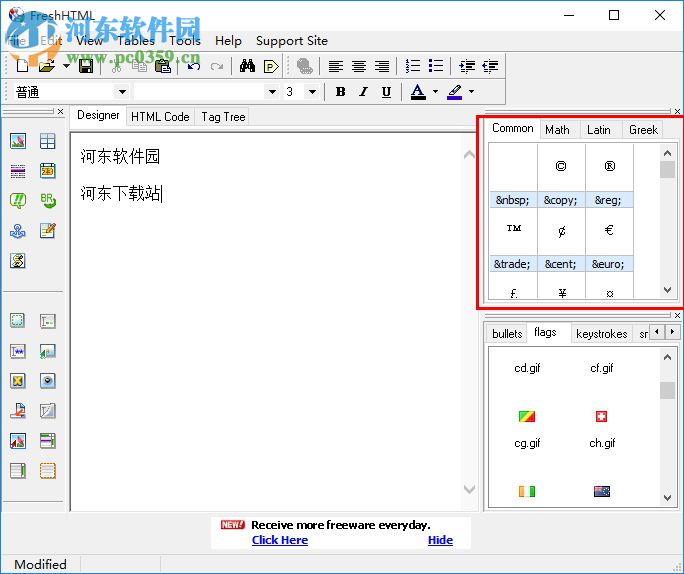Open the highlight color dropdown arrow
684x574 pixels.
point(472,92)
